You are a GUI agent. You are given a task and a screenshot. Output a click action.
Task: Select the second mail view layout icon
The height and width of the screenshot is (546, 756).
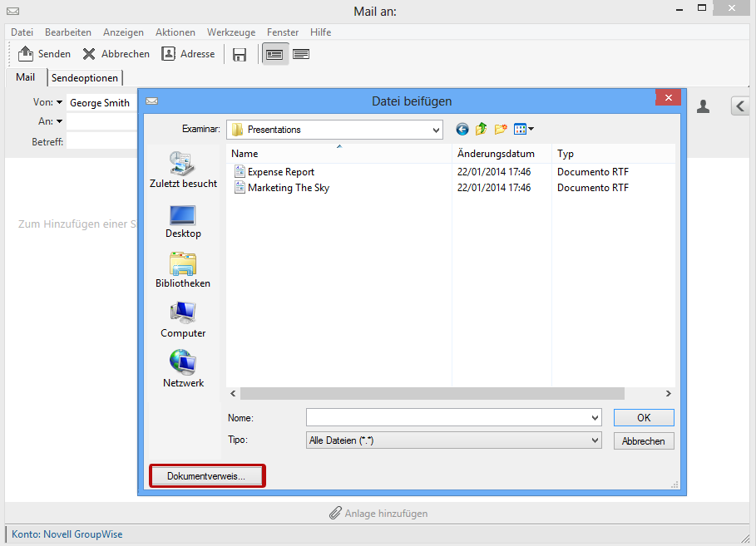301,55
